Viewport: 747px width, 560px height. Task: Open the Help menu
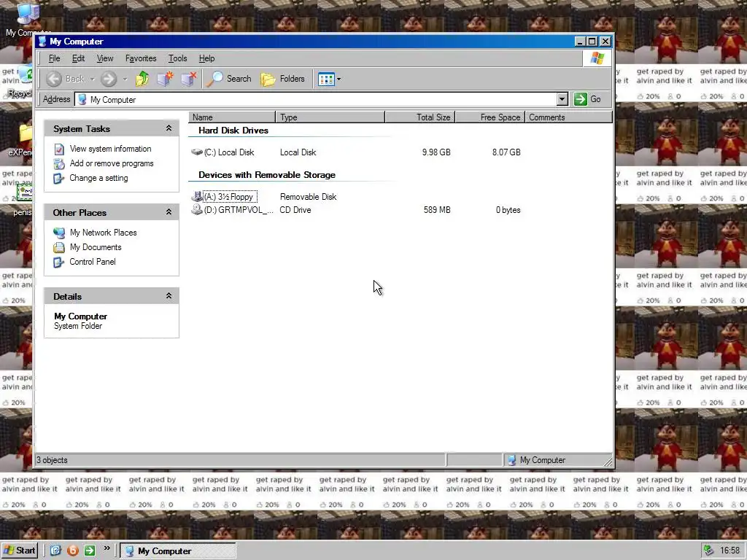click(206, 58)
